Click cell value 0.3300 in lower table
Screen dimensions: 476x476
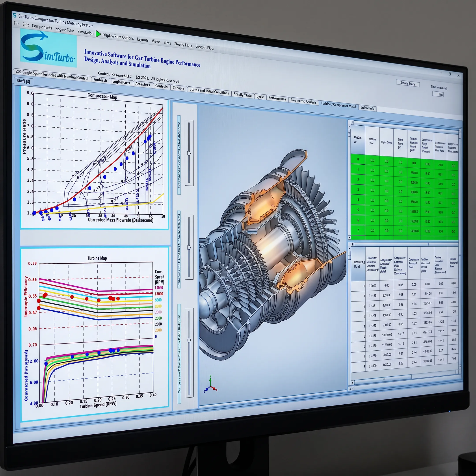tap(372, 366)
